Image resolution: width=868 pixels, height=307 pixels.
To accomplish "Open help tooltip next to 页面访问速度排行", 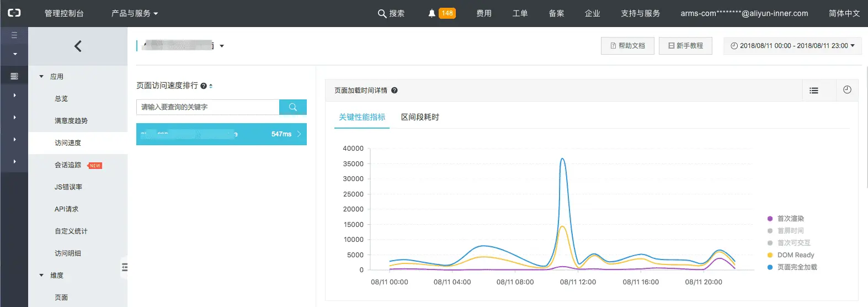I will coord(204,86).
